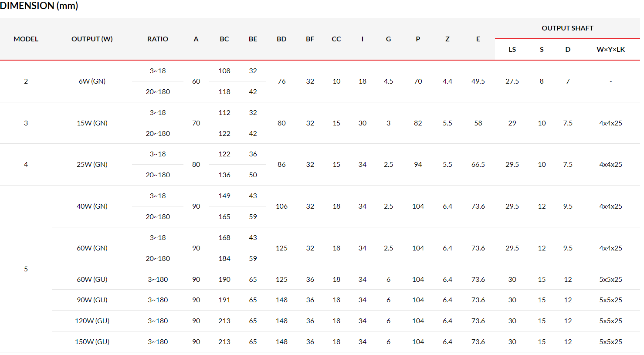Click the BE column header
The image size is (644, 355).
[253, 39]
